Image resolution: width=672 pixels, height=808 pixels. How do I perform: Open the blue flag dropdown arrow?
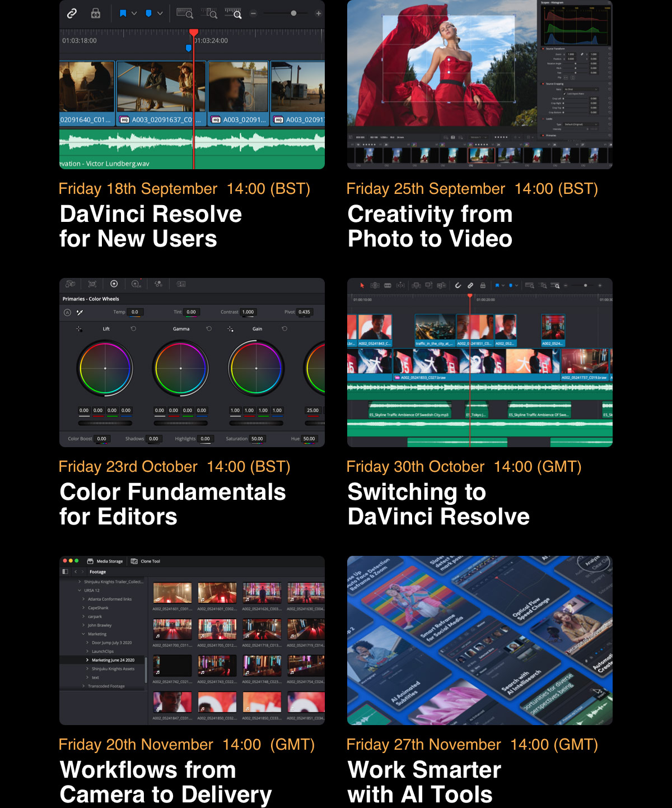134,13
